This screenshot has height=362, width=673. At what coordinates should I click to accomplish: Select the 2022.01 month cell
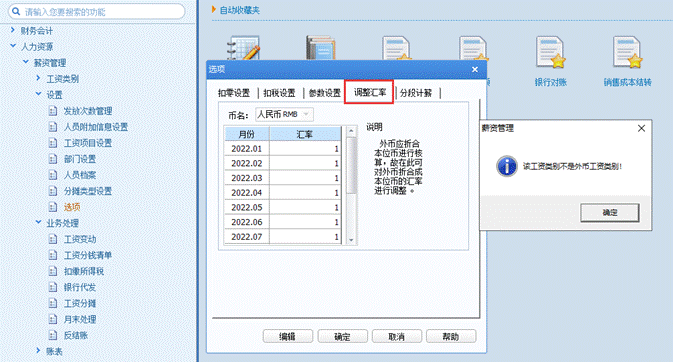247,149
